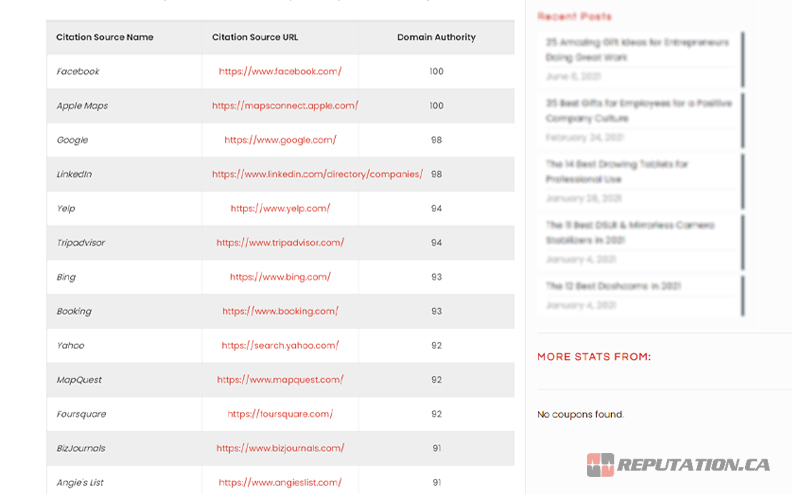This screenshot has width=792, height=494.
Task: Open the MapQuest URL link
Action: coord(280,380)
